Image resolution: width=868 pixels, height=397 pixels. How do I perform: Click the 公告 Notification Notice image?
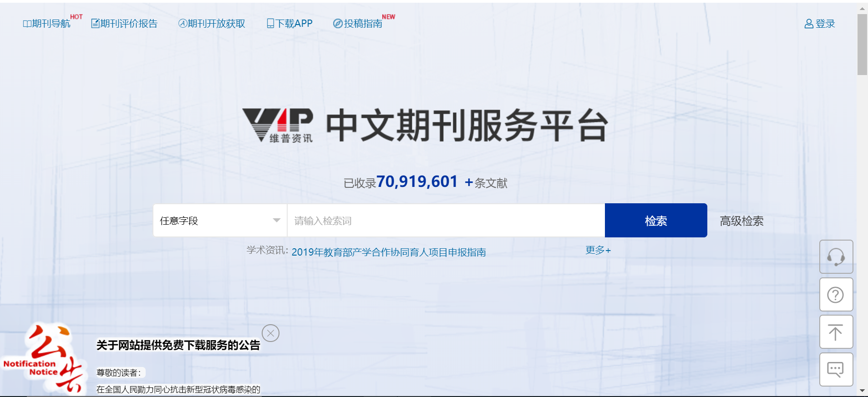tap(44, 358)
